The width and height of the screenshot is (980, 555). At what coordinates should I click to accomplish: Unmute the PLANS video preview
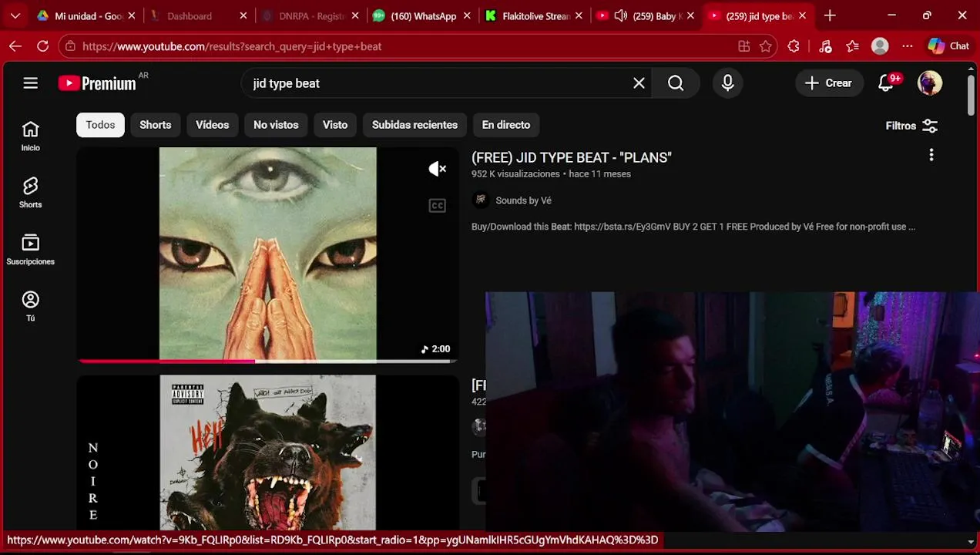click(437, 169)
